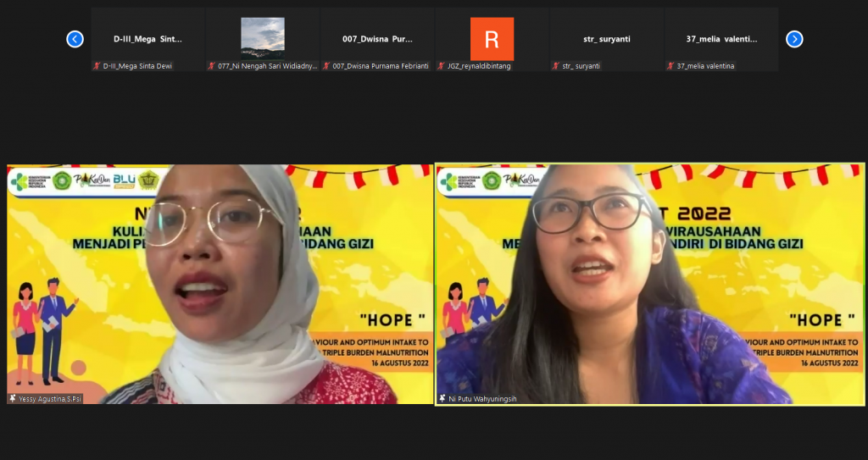The image size is (868, 460).
Task: Click muted mic icon beside 007_Dwisna Purnama Febrianti
Action: click(x=326, y=66)
